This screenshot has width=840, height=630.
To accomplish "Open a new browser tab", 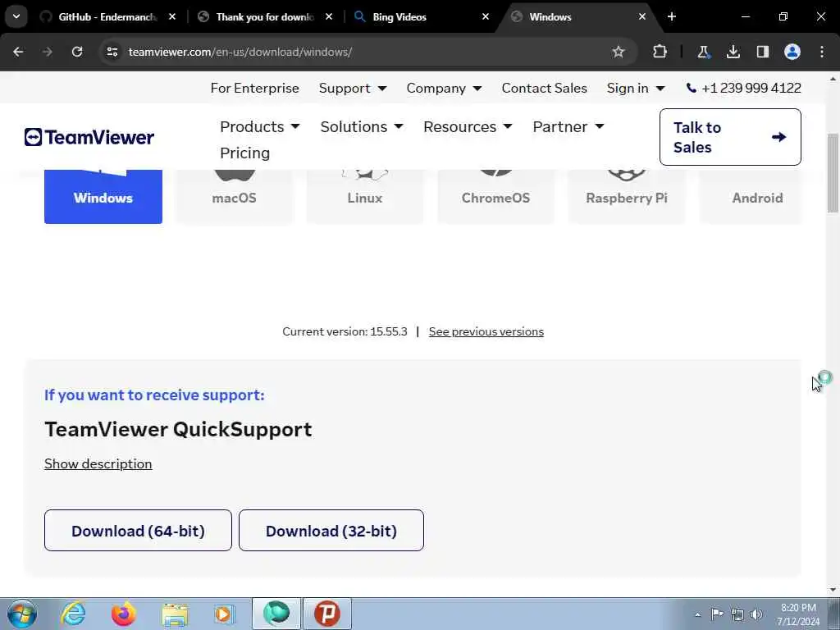I will pos(672,16).
